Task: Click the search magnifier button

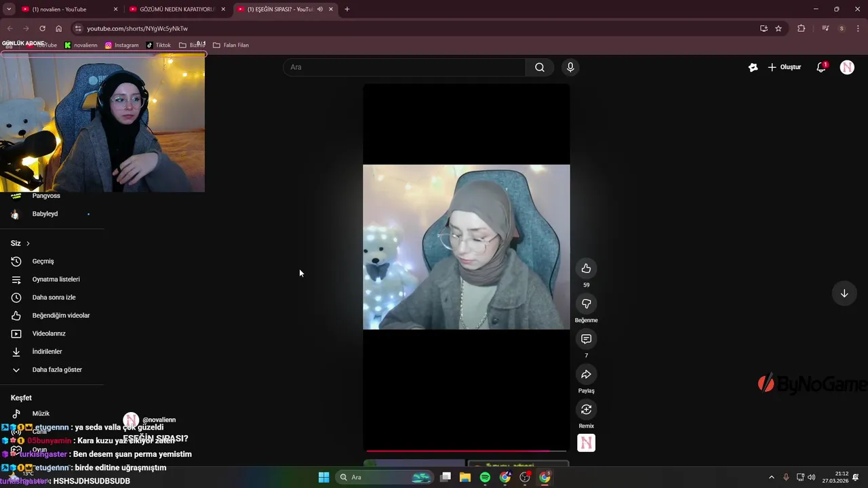Action: 540,67
